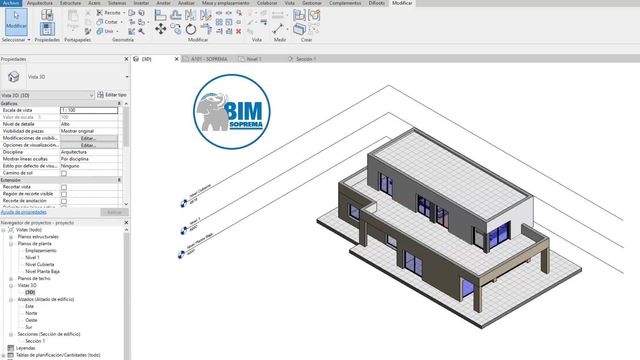The width and height of the screenshot is (640, 360).
Task: Click the Vista 3D house type icon
Action: coord(13,77)
